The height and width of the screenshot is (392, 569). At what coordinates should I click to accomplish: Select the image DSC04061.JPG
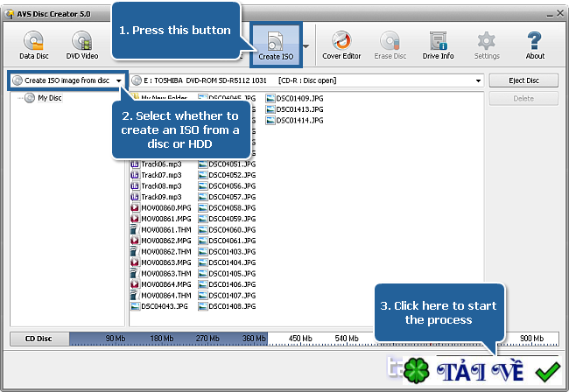[x=228, y=241]
